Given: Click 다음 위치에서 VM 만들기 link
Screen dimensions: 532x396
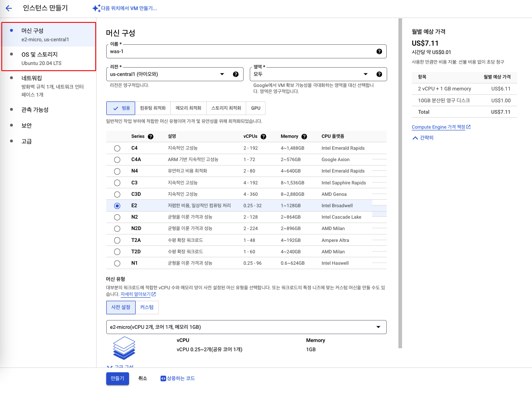Looking at the screenshot, I should (x=125, y=8).
